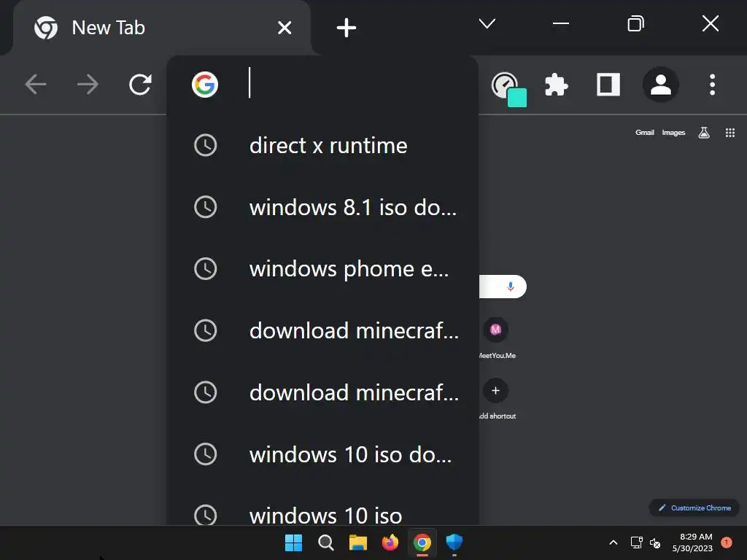The height and width of the screenshot is (560, 747).
Task: Select the New Tab tab
Action: (x=162, y=28)
